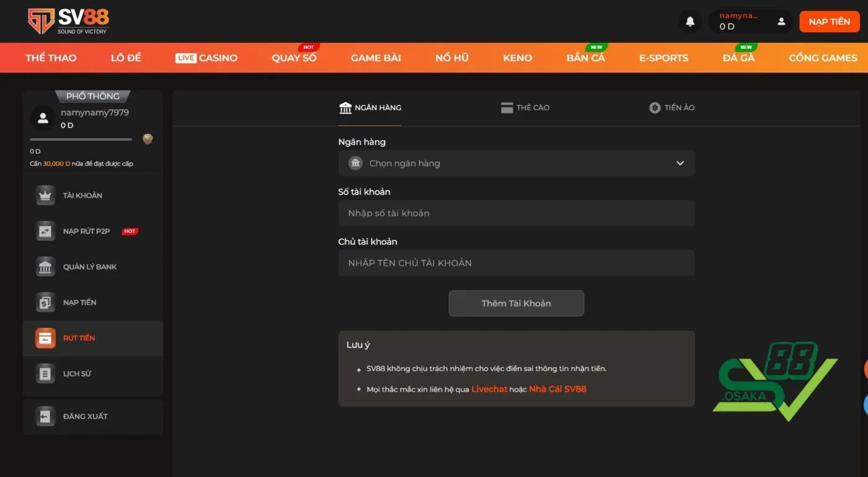Click the LIVE badge in the Casino menu item
Screen dimensions: 868x477
coord(185,58)
